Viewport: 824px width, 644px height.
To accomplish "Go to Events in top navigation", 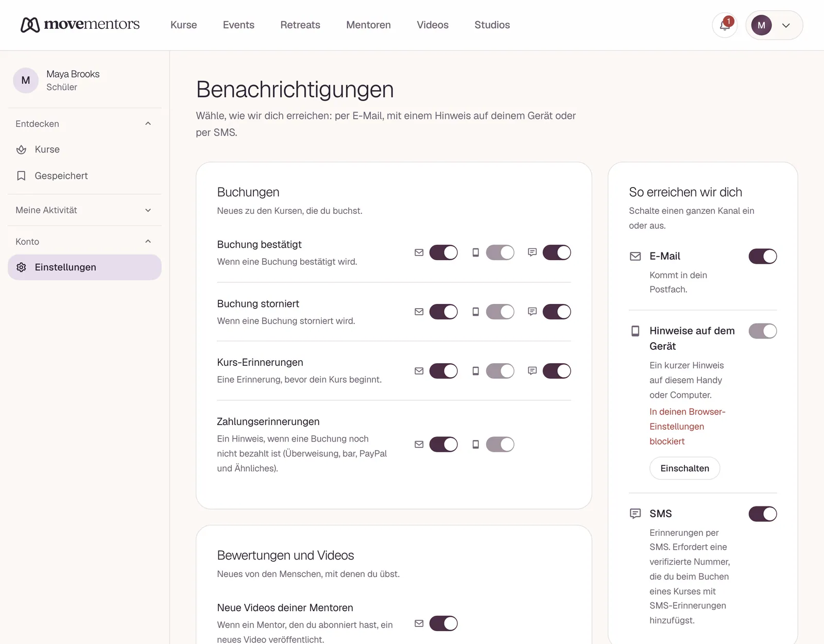I will tap(238, 25).
